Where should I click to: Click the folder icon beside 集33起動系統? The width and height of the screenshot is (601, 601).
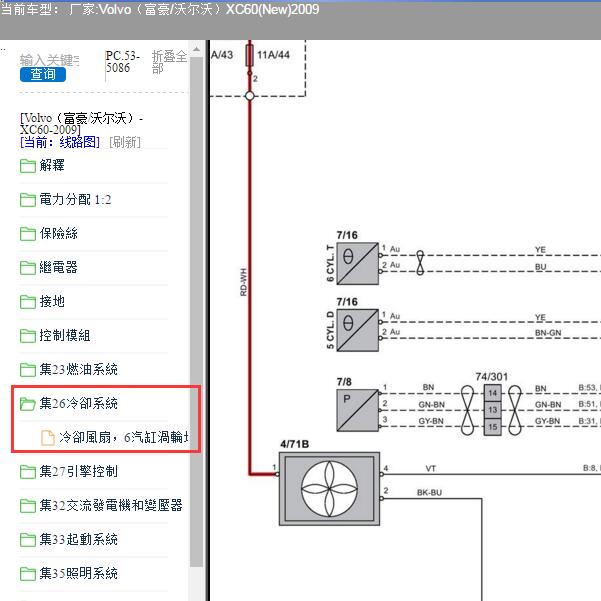[x=28, y=540]
